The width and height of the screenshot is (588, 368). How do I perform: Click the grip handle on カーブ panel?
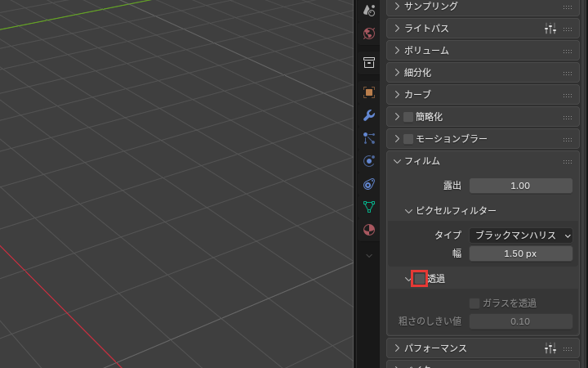568,95
